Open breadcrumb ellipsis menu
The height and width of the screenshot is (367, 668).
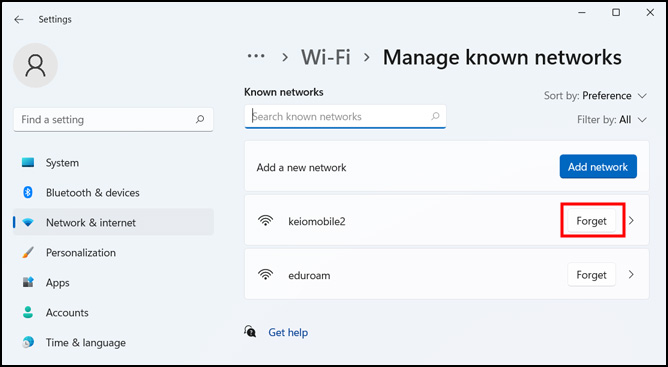[256, 56]
